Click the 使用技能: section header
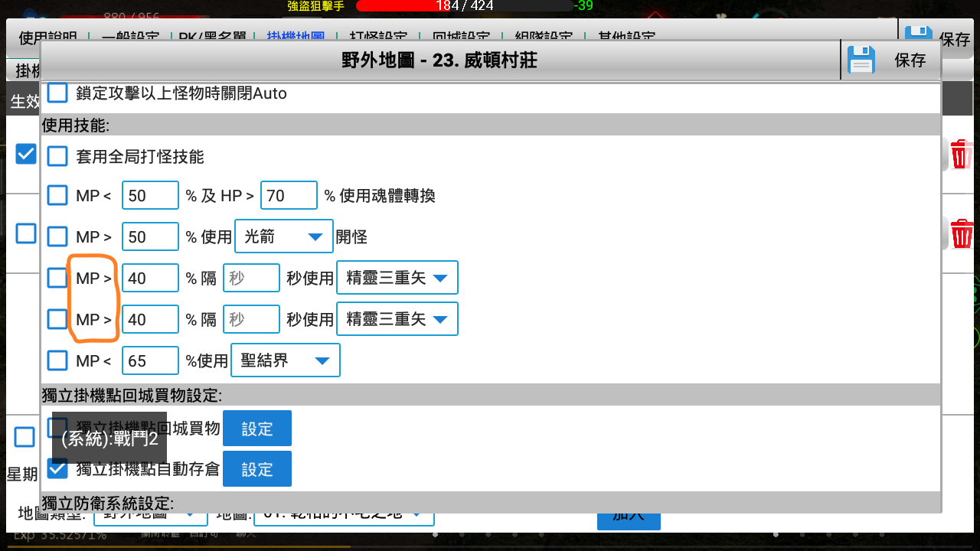Image resolution: width=980 pixels, height=551 pixels. pos(76,125)
